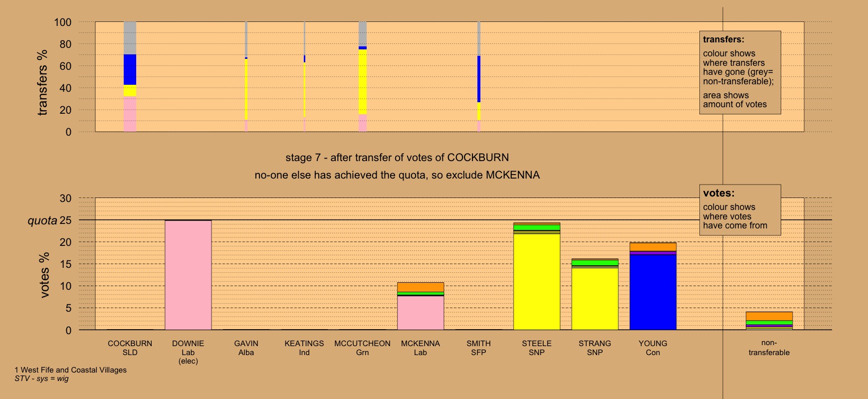Image resolution: width=868 pixels, height=399 pixels.
Task: Click the quota 25 axis label
Action: pyautogui.click(x=49, y=220)
